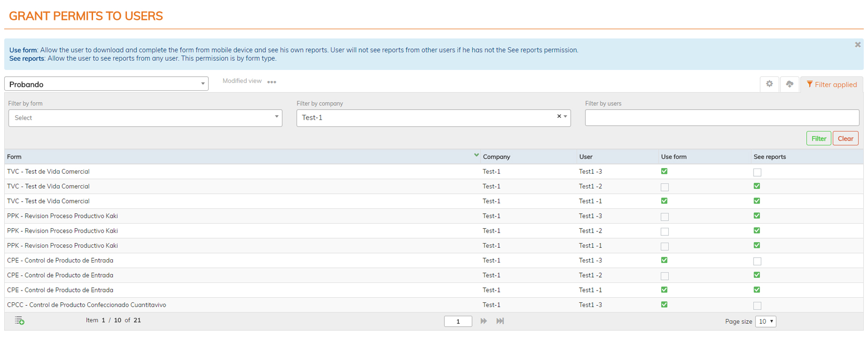Image resolution: width=868 pixels, height=338 pixels.
Task: Check Use form for PPK Test1 -1 row
Action: [664, 246]
